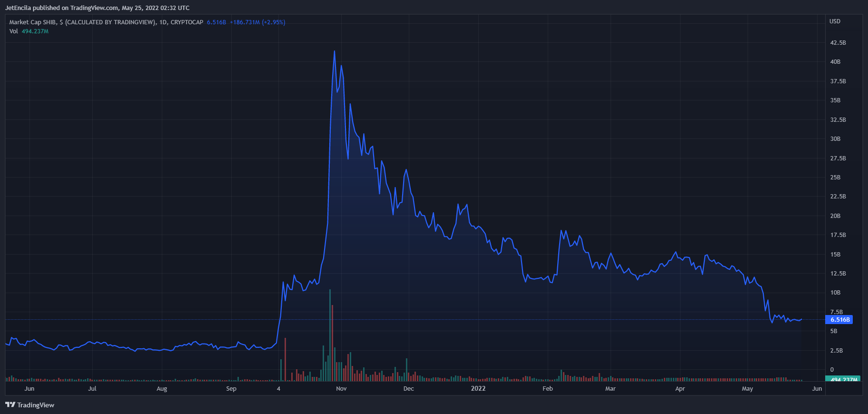The height and width of the screenshot is (414, 868).
Task: Click the 22.5B price axis label
Action: point(838,197)
